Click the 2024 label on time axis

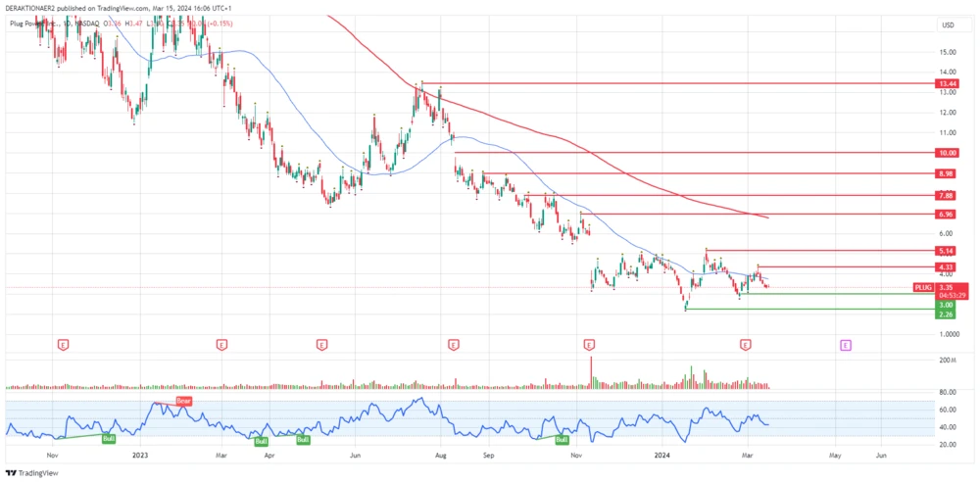pos(662,456)
